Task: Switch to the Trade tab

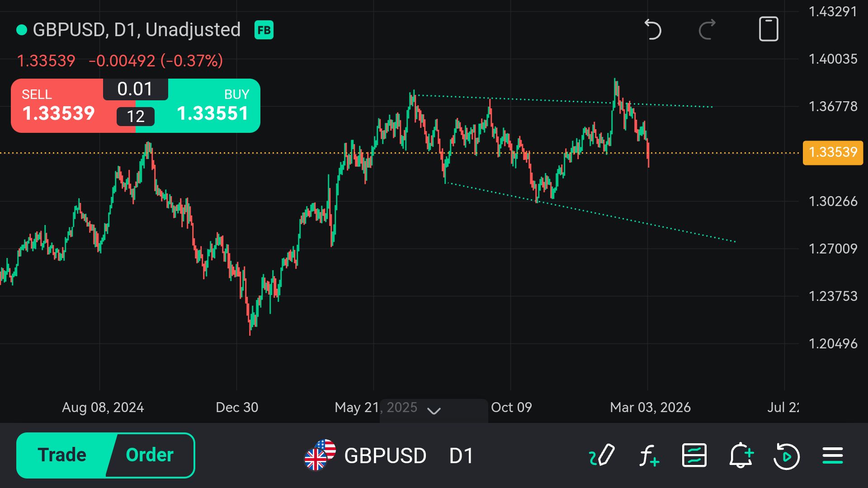Action: point(62,455)
